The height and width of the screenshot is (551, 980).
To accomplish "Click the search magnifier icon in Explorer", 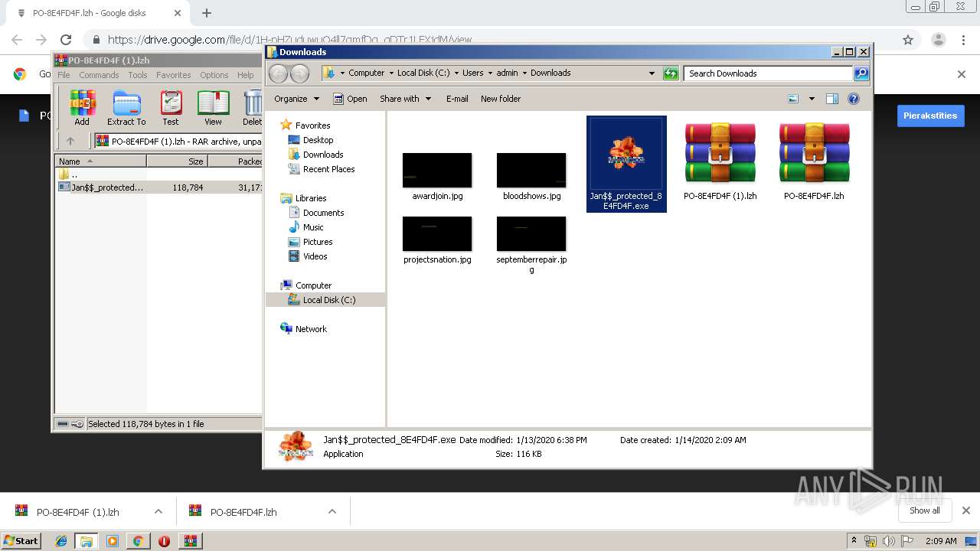I will pos(861,73).
